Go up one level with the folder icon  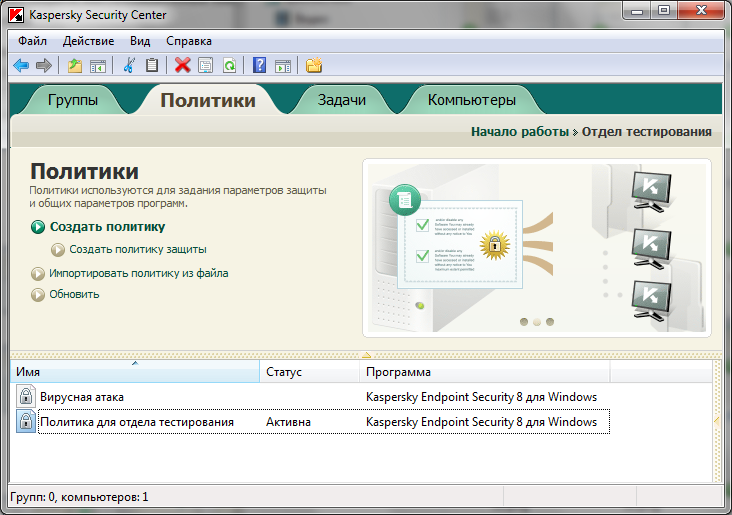coord(75,66)
